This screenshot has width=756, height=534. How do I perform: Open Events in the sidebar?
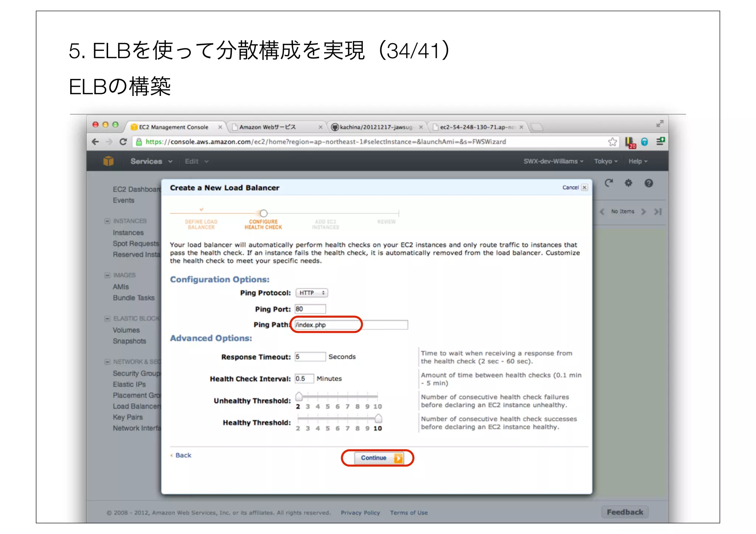pyautogui.click(x=124, y=200)
